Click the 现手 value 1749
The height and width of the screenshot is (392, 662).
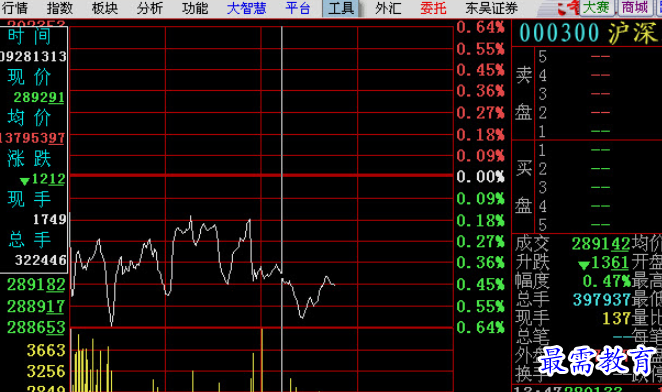pyautogui.click(x=50, y=219)
